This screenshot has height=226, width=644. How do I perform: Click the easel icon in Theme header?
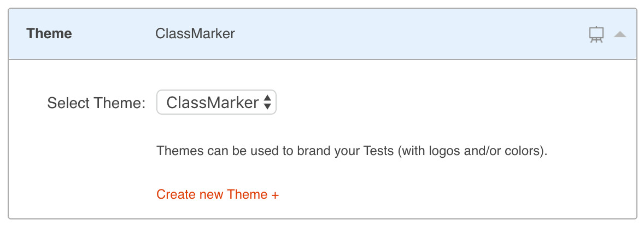tap(596, 34)
